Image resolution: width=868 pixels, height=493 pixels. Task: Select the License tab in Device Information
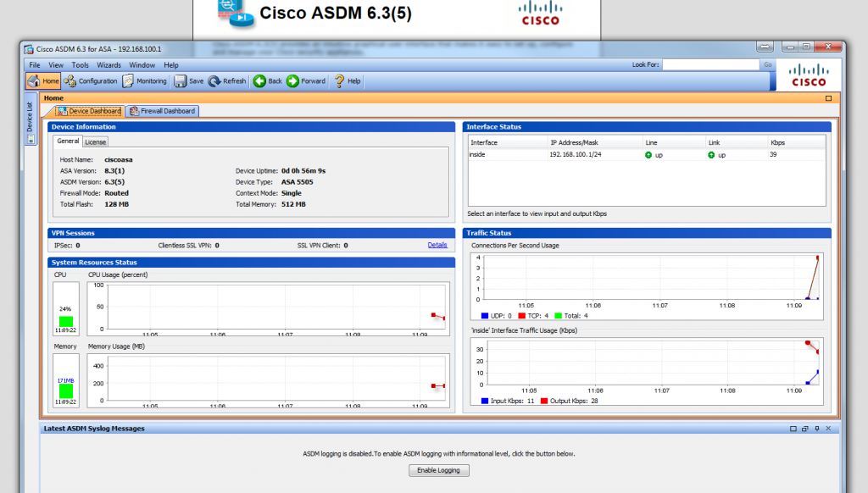coord(95,141)
